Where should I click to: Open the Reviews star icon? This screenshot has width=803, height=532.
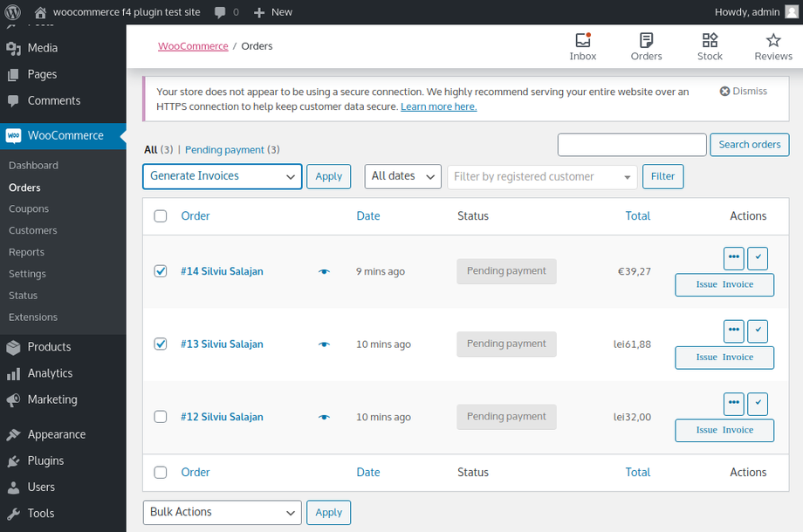772,46
